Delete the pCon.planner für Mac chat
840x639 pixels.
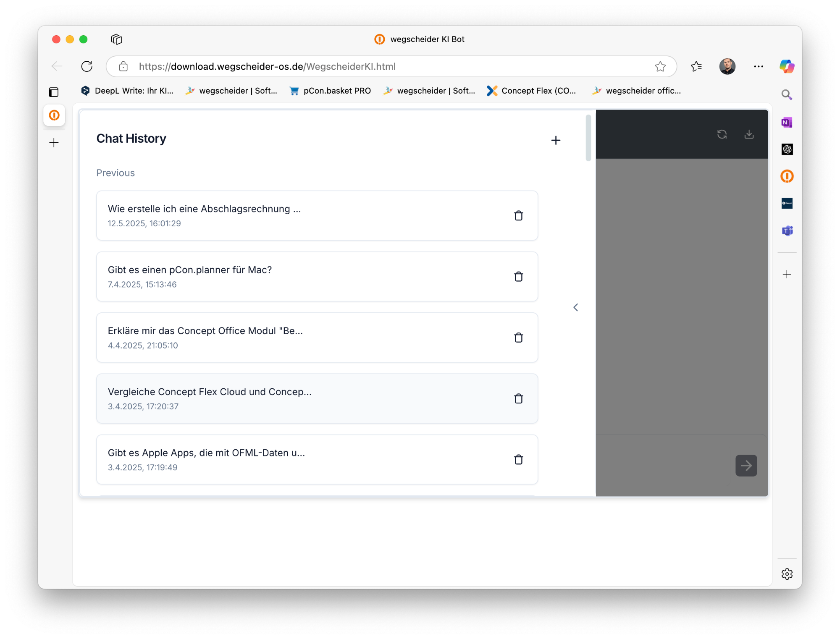pyautogui.click(x=518, y=276)
